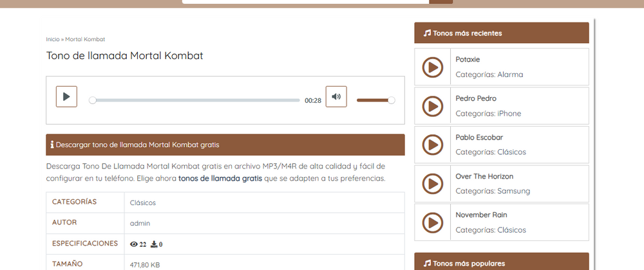The image size is (644, 270).
Task: Click Categorías: iPhone under Pedro Pedro
Action: 488,114
